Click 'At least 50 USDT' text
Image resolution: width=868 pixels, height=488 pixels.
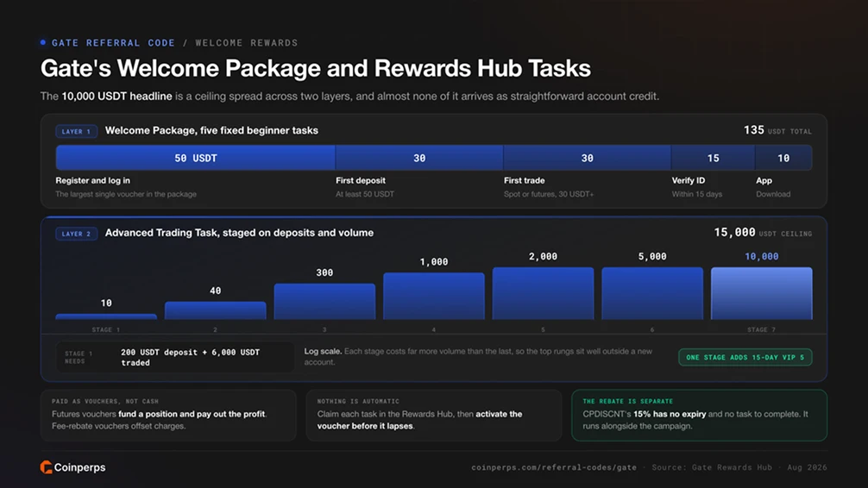tap(365, 194)
